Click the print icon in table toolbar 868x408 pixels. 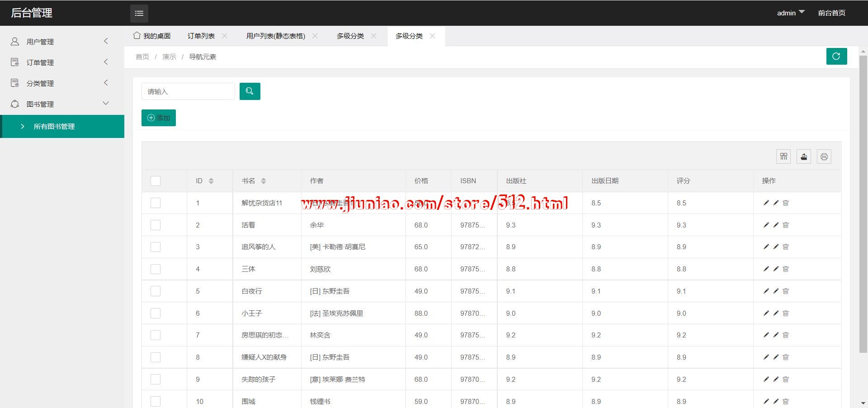coord(824,157)
